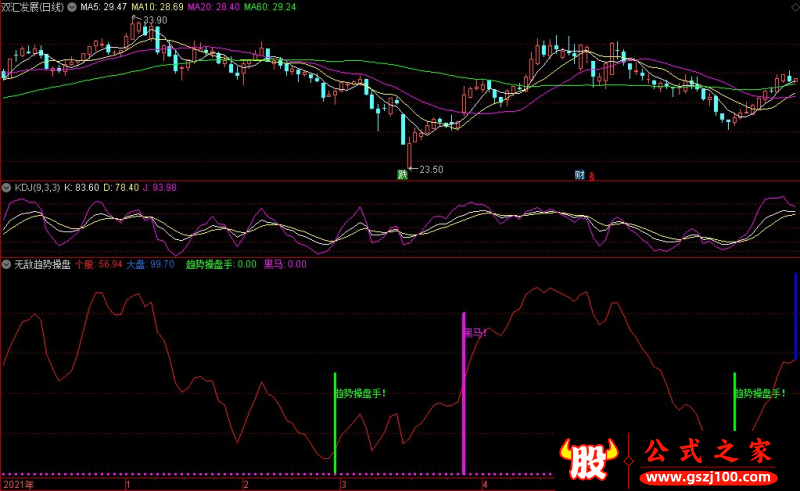Click the blue vertical bar at chart end
The height and width of the screenshot is (491, 800).
795,316
